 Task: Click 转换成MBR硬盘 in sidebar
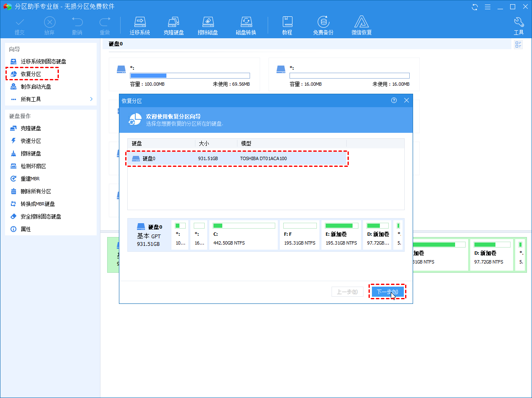(x=37, y=204)
